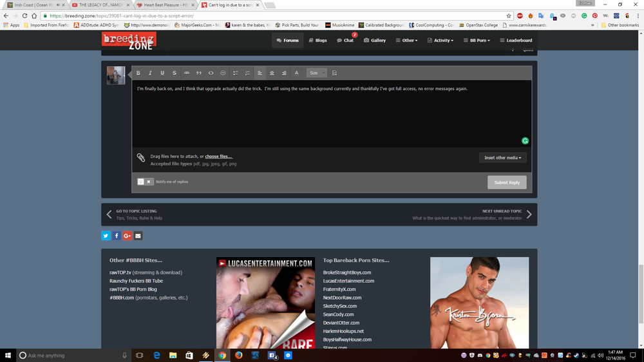
Task: Align text right in the editor
Action: pyautogui.click(x=284, y=73)
